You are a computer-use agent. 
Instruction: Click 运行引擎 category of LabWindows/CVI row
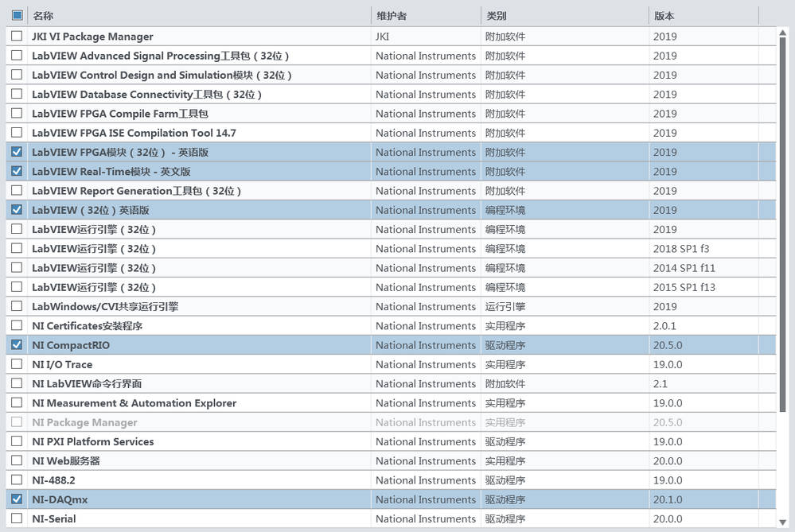click(x=505, y=306)
